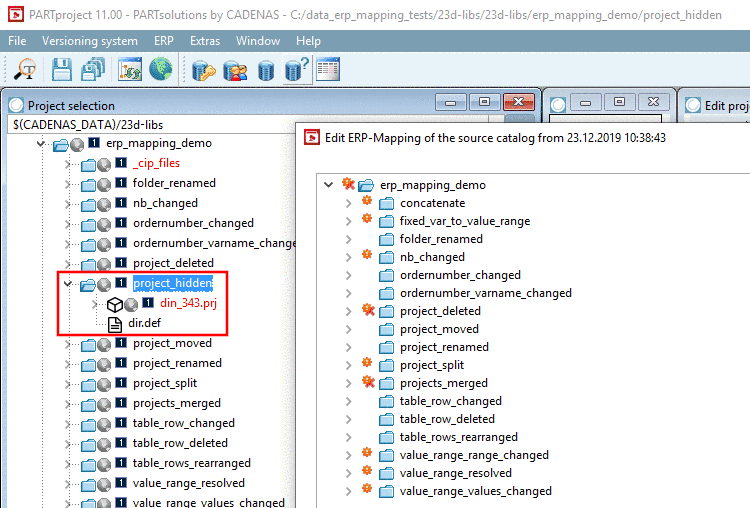Click the Edit project panel round icon
This screenshot has width=750, height=508.
point(693,105)
